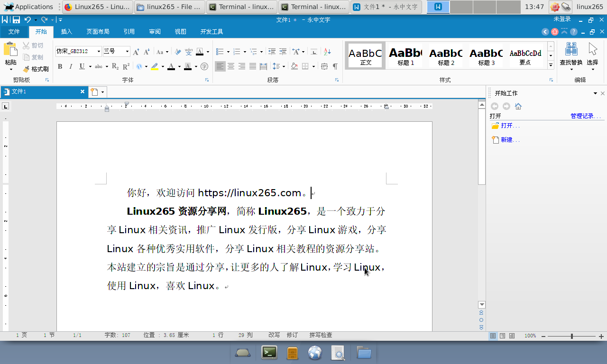Click the paragraph Shading paint bucket icon
This screenshot has height=364, width=607.
tap(294, 66)
